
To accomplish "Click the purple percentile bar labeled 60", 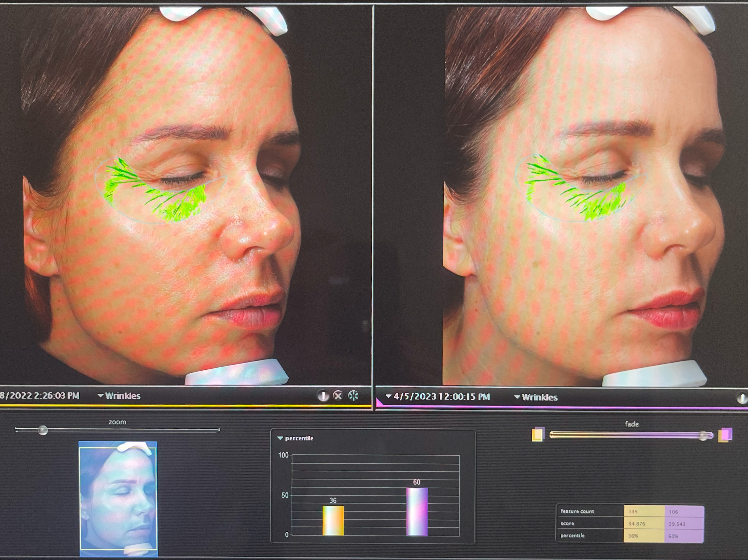I will pos(417,512).
